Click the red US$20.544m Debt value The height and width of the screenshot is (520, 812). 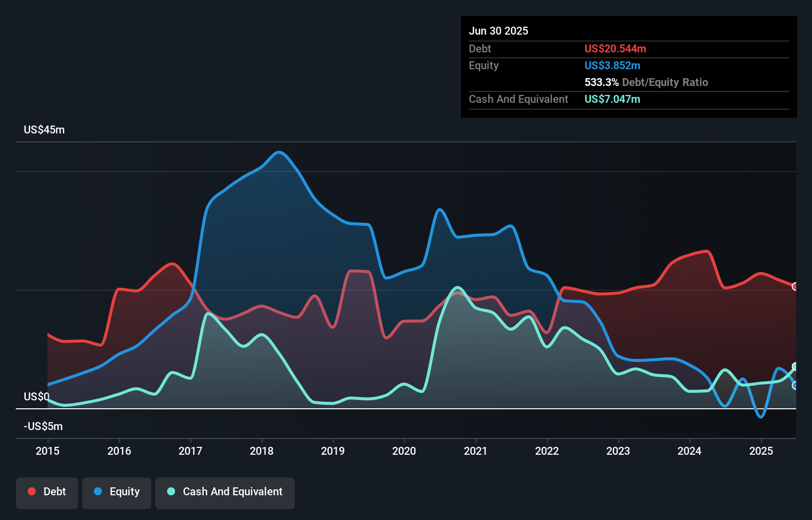615,48
